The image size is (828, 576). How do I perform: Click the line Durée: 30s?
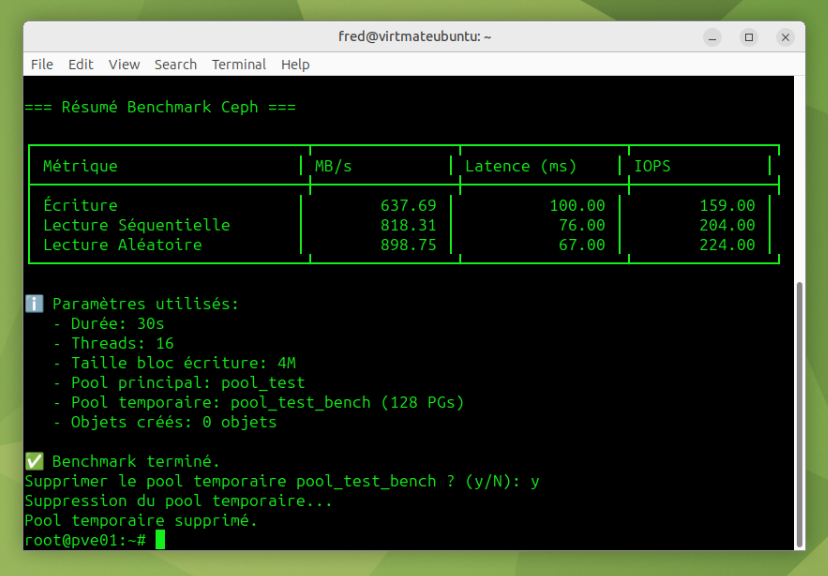109,324
